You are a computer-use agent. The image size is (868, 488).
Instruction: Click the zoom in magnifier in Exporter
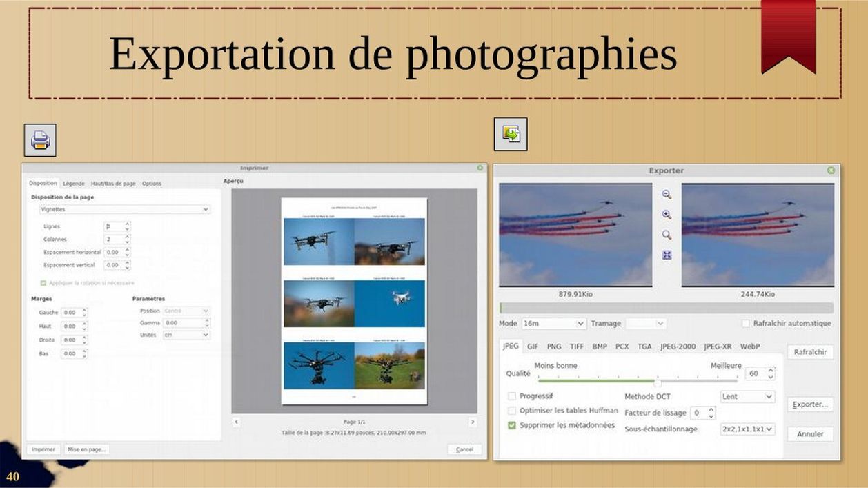pos(667,215)
